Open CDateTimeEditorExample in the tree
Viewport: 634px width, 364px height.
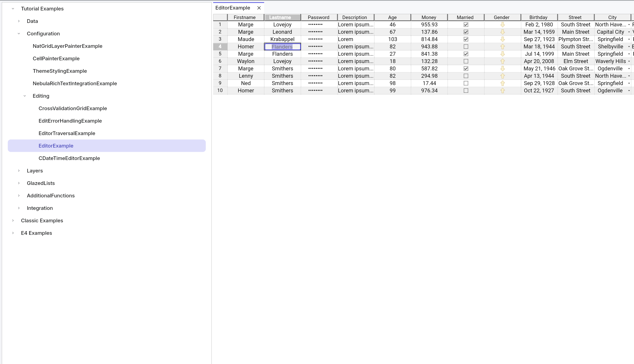(69, 158)
